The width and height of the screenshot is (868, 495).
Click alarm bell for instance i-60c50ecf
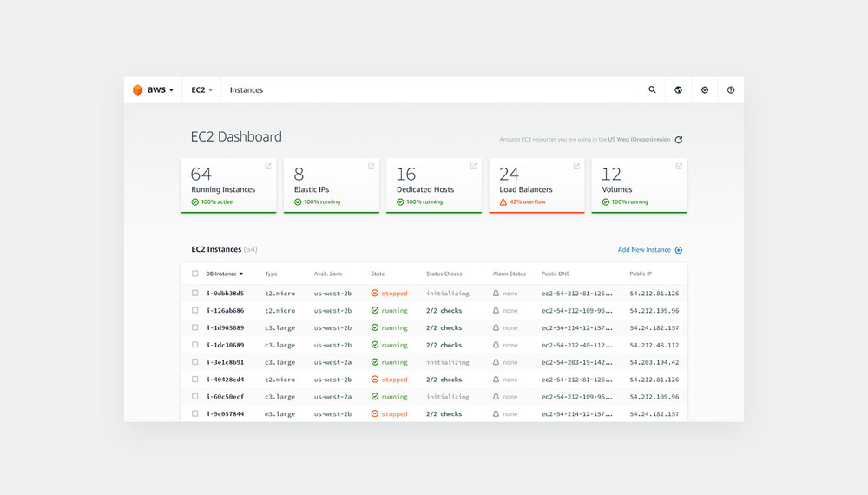pos(496,397)
